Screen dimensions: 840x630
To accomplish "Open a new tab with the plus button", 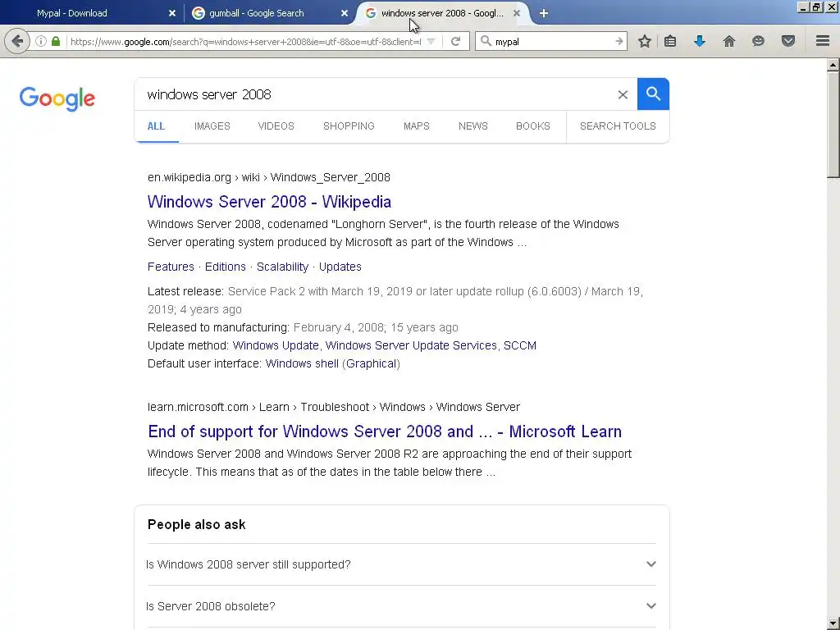I will [x=543, y=13].
